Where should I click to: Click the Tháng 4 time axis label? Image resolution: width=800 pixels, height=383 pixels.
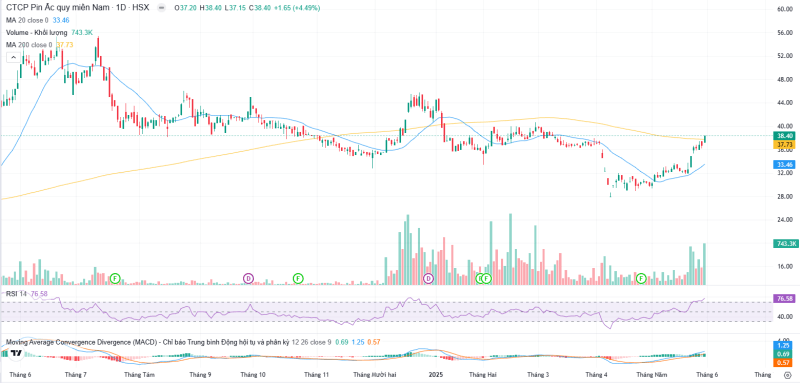point(597,375)
